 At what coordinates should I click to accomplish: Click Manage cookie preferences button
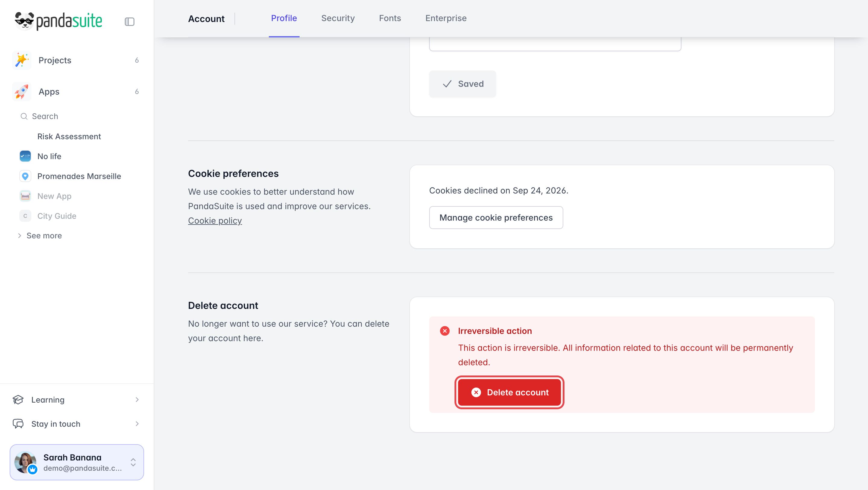(x=496, y=218)
